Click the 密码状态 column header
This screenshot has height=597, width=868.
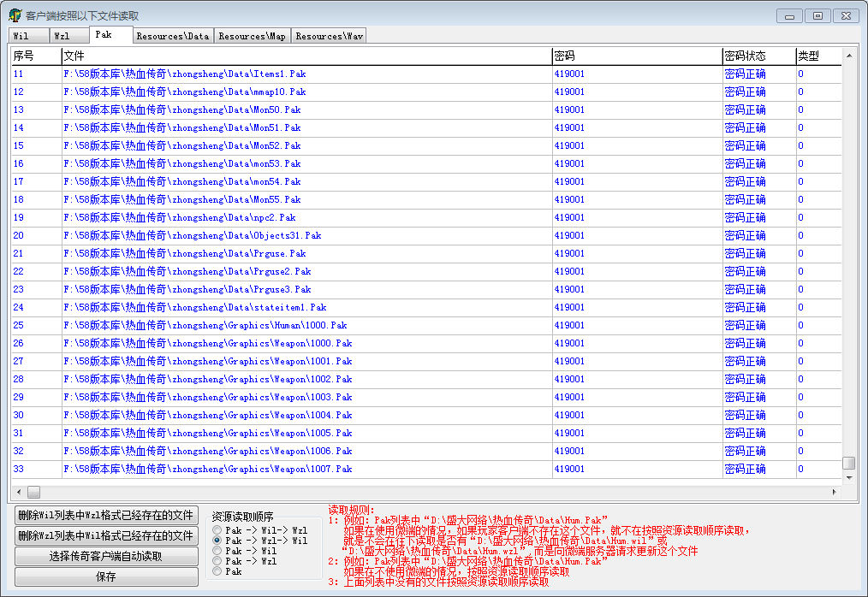point(759,56)
